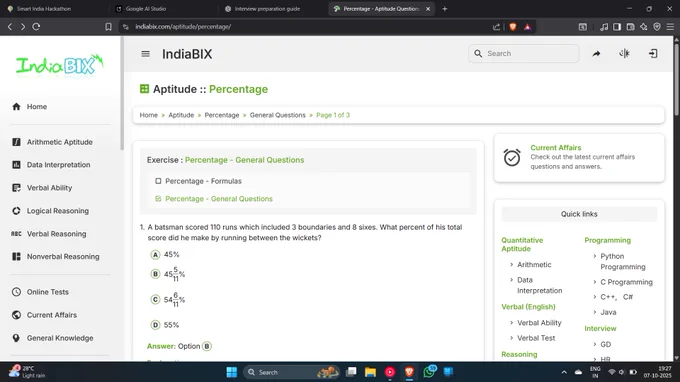Click the alarm clock icon in Current Affairs card

[512, 157]
